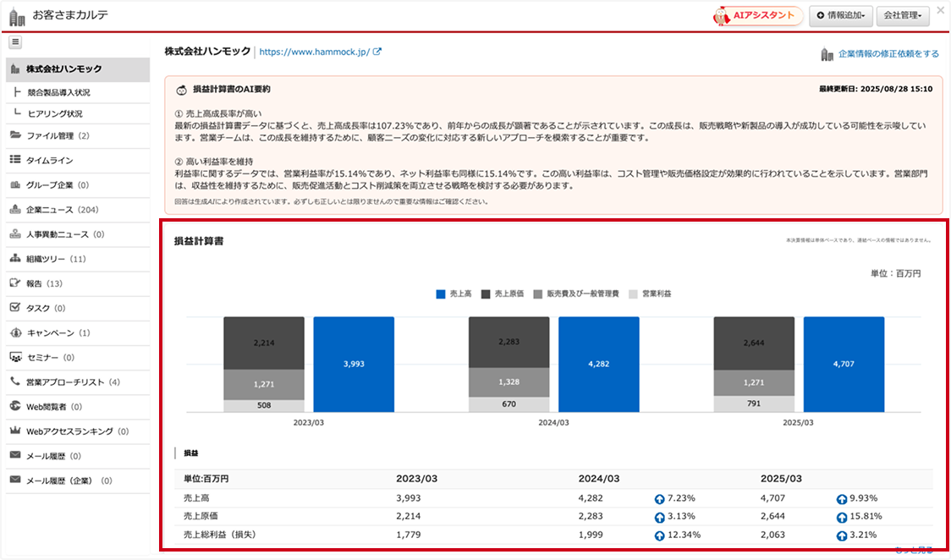Click the 組織ツリー hierarchy icon
This screenshot has width=951, height=560.
[15, 259]
